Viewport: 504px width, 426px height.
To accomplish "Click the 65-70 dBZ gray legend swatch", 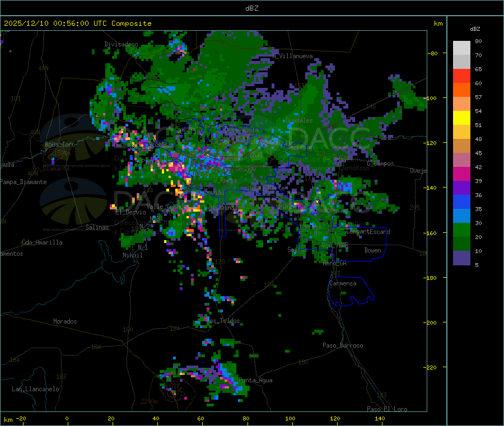I will (x=461, y=62).
